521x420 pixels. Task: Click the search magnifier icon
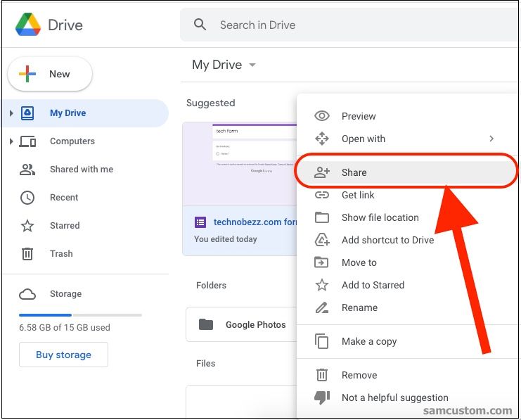pos(200,25)
